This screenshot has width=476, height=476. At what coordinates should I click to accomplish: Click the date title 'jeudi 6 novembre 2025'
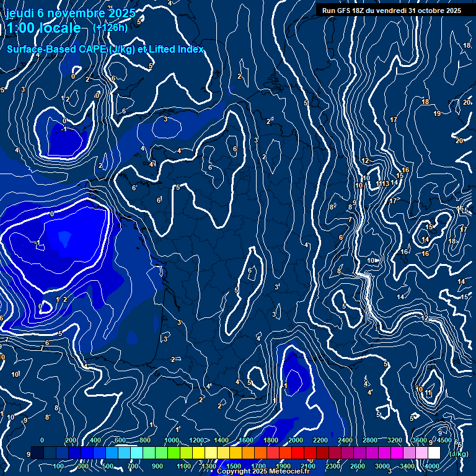click(x=71, y=13)
